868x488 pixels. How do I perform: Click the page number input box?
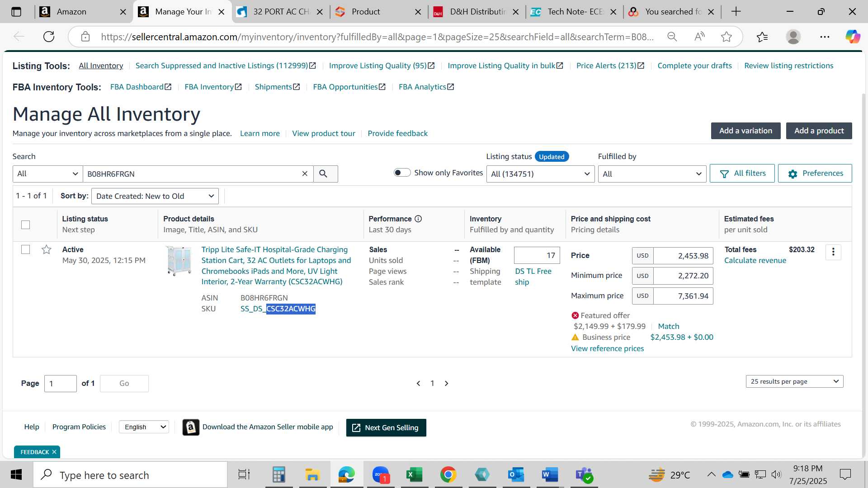[61, 384]
